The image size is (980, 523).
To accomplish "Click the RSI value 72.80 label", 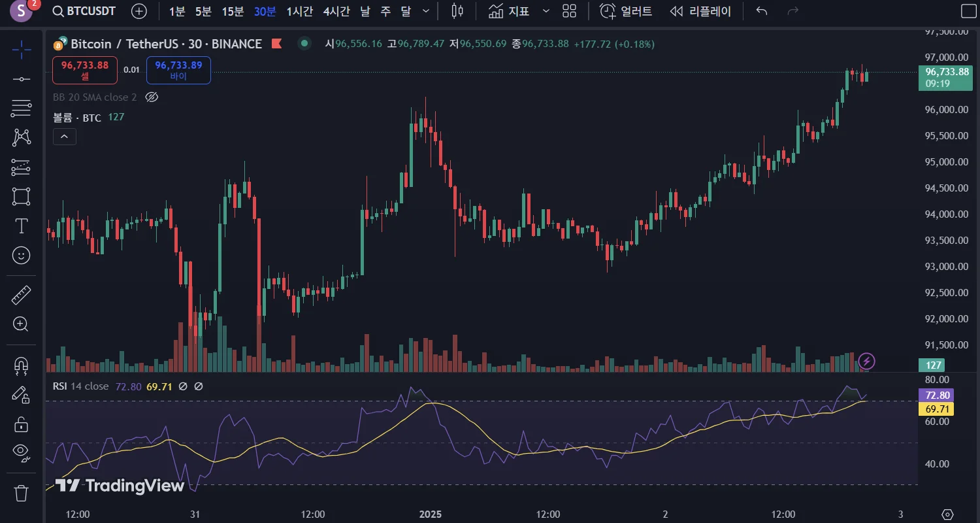I will (936, 396).
